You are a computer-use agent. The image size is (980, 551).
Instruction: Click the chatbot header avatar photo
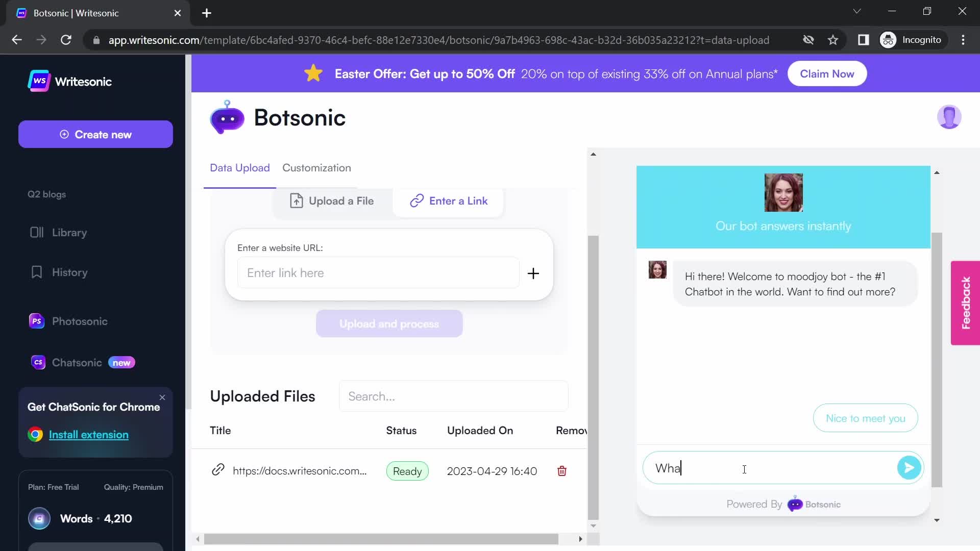[783, 192]
